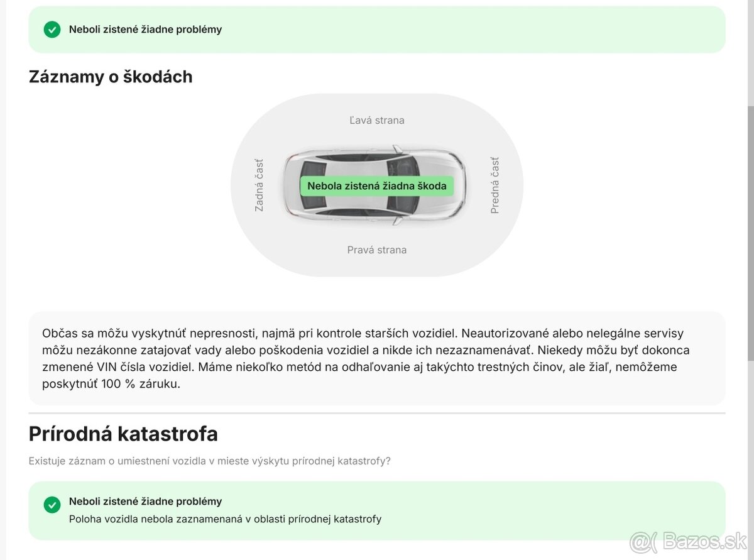The height and width of the screenshot is (560, 754).
Task: Click the rear trunk of the car illustration
Action: click(x=291, y=186)
